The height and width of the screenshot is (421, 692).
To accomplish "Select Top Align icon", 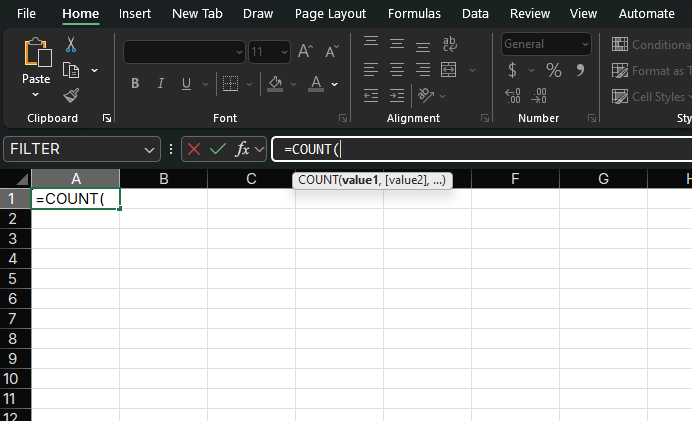I will pos(371,43).
